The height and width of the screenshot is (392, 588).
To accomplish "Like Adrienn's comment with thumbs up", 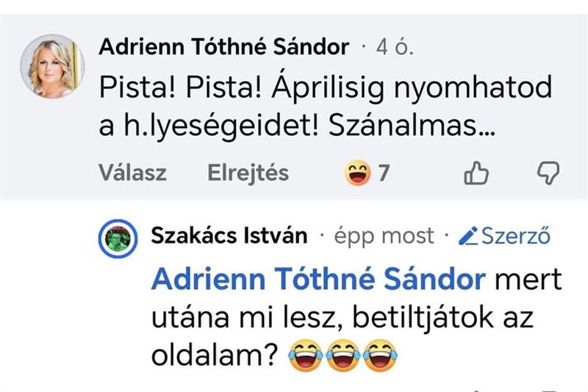I will [477, 174].
